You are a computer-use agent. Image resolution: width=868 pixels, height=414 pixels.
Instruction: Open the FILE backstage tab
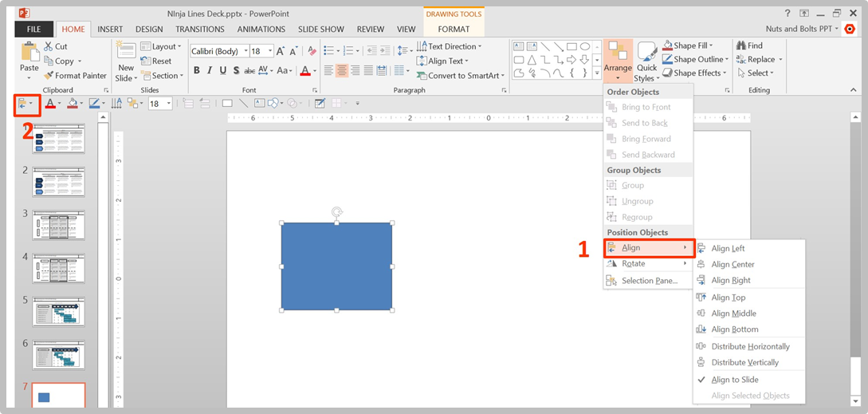(x=34, y=30)
